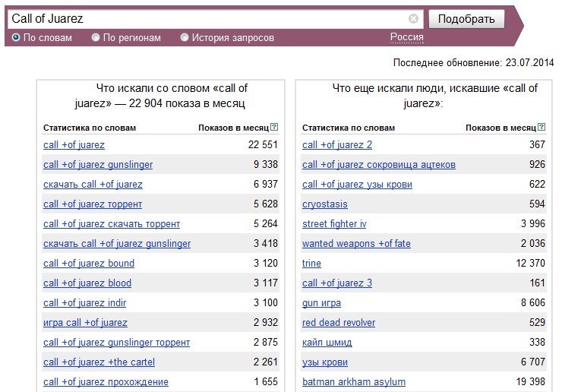Open the gun игра link
562x392 pixels.
(321, 302)
